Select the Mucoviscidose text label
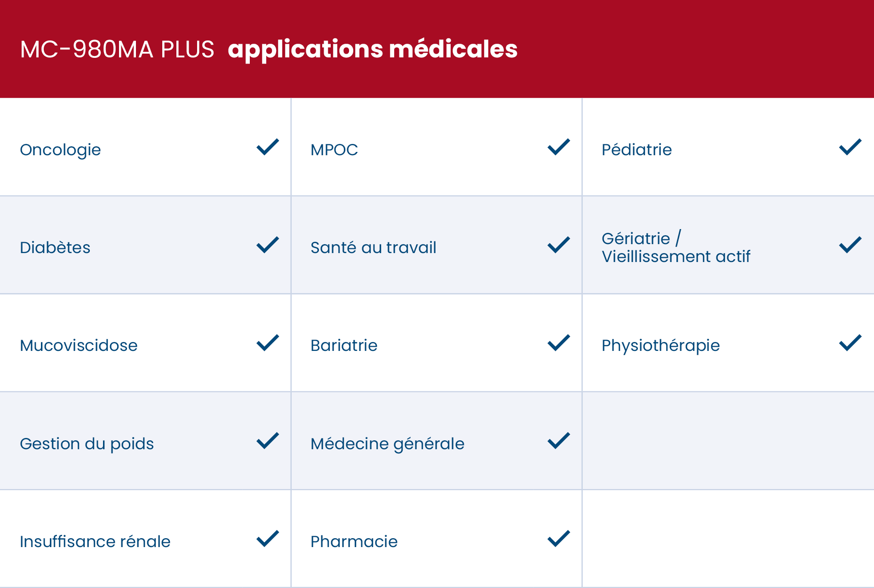This screenshot has width=874, height=588. (79, 346)
